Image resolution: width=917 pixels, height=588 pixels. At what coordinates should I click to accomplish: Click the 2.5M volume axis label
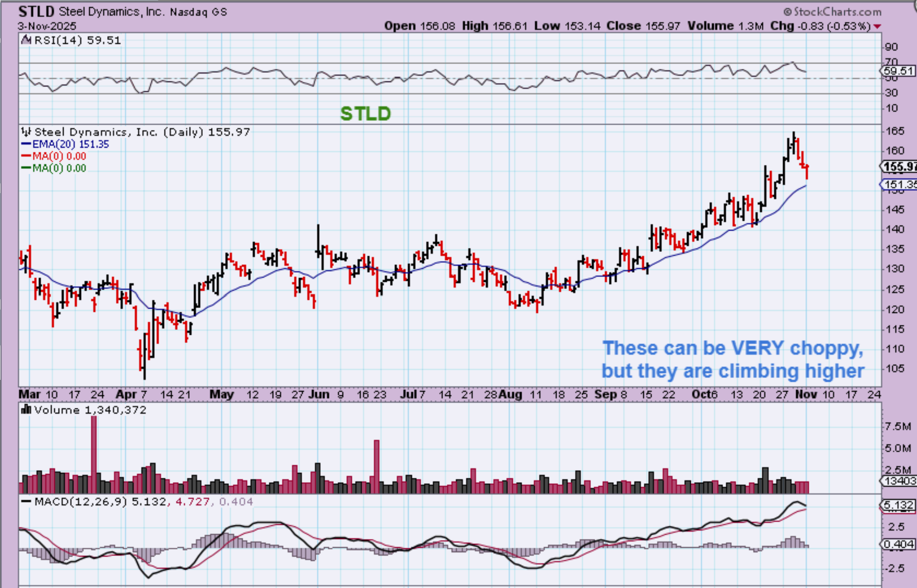click(x=898, y=470)
